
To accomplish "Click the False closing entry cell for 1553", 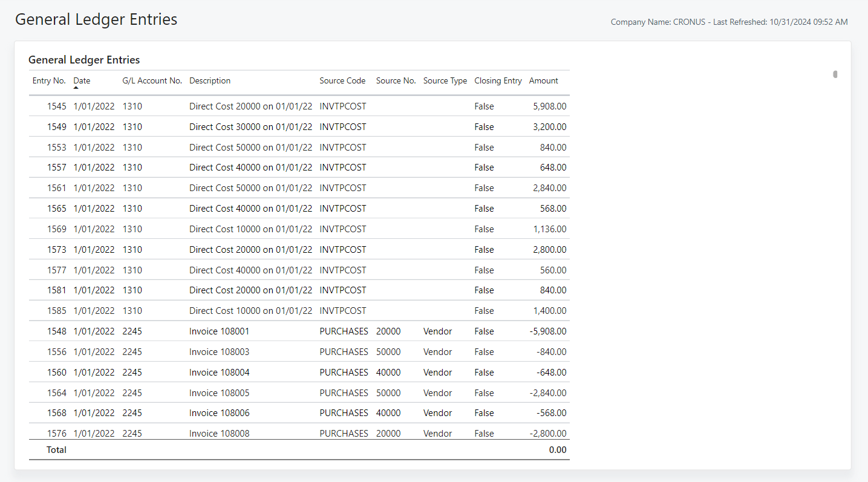I will pos(484,147).
